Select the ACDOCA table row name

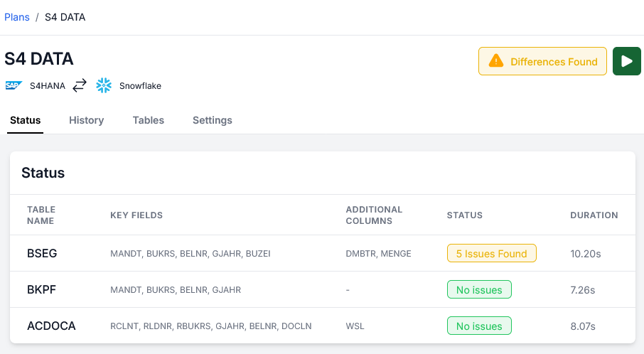coord(51,326)
